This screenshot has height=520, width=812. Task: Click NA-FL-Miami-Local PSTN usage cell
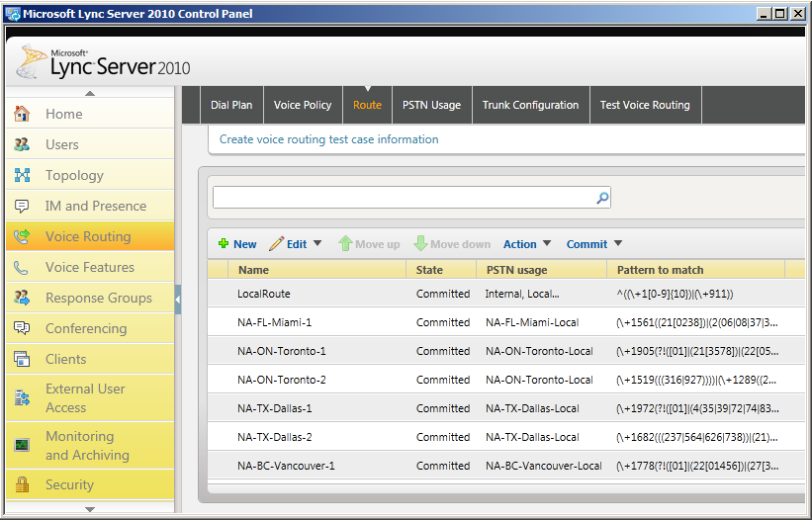(532, 322)
